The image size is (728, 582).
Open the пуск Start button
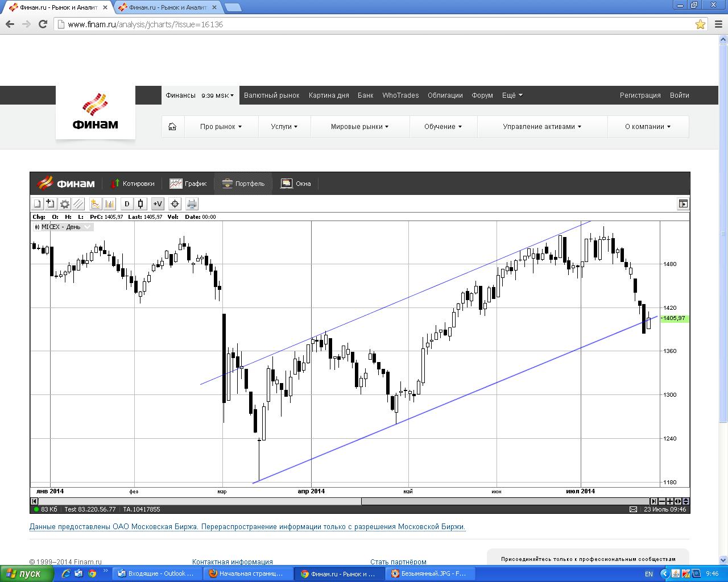27,573
